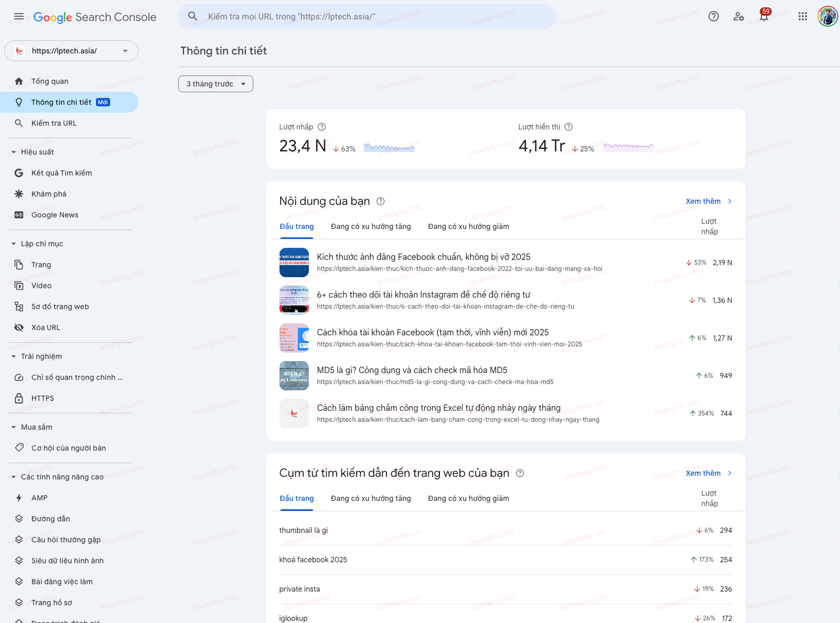Collapse Các tính năng nâng cao section

point(14,477)
